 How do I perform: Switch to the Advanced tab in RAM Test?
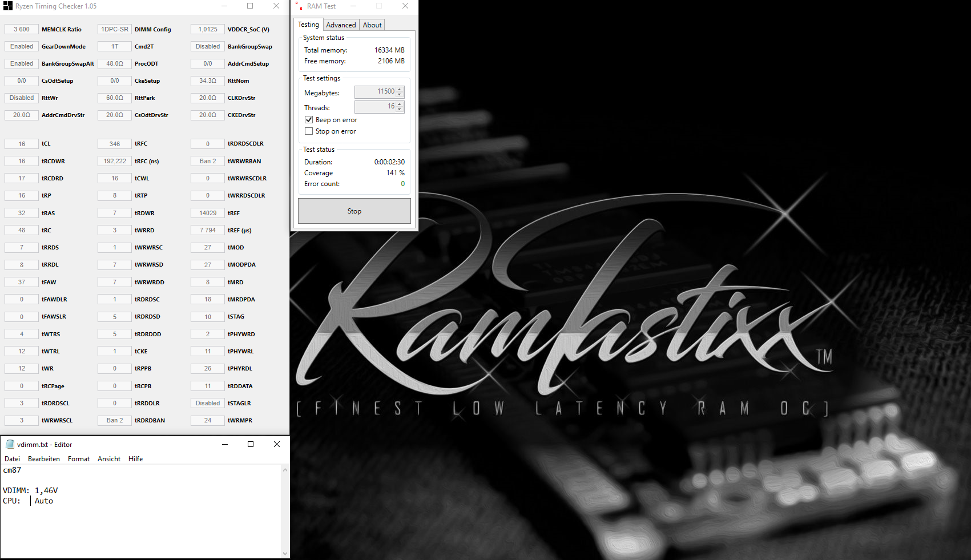pos(341,25)
